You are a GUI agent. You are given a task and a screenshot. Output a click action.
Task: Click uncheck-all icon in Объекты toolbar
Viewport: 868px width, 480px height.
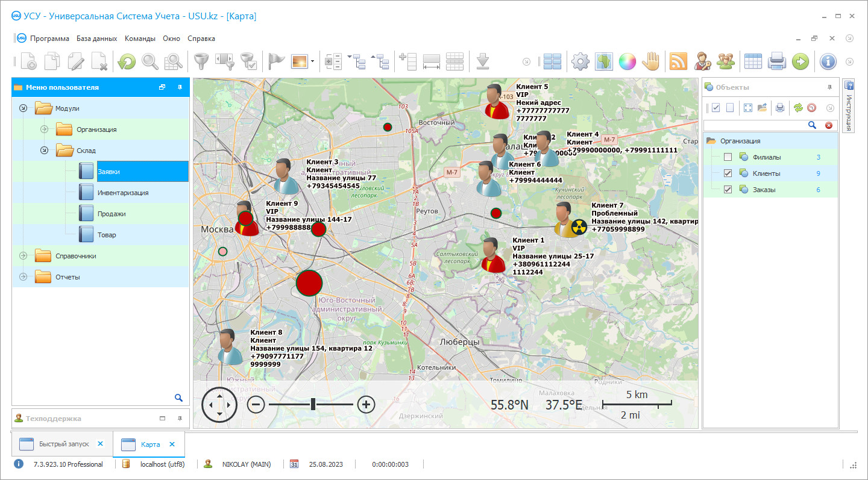click(x=730, y=108)
